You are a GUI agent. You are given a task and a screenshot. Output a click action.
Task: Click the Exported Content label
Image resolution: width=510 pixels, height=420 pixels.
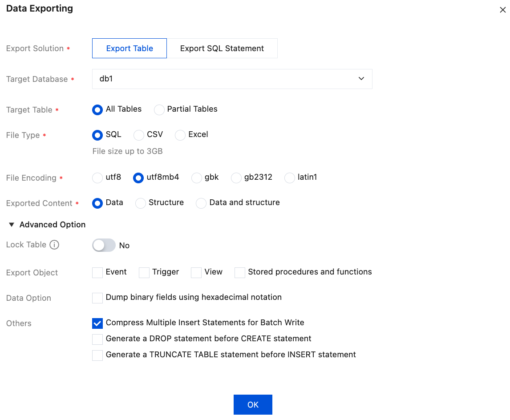tap(39, 203)
